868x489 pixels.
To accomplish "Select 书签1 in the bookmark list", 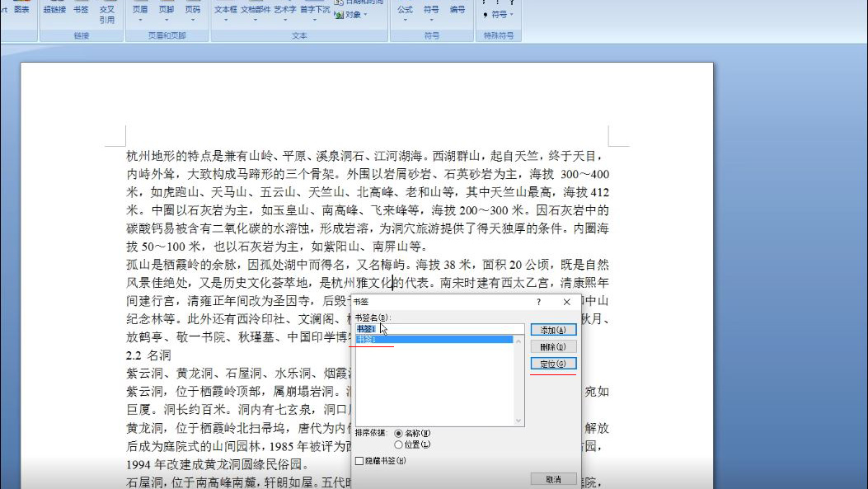I will pyautogui.click(x=434, y=339).
